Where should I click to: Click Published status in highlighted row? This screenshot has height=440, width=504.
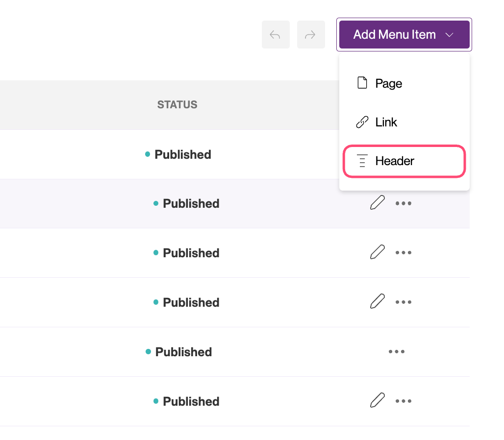191,203
